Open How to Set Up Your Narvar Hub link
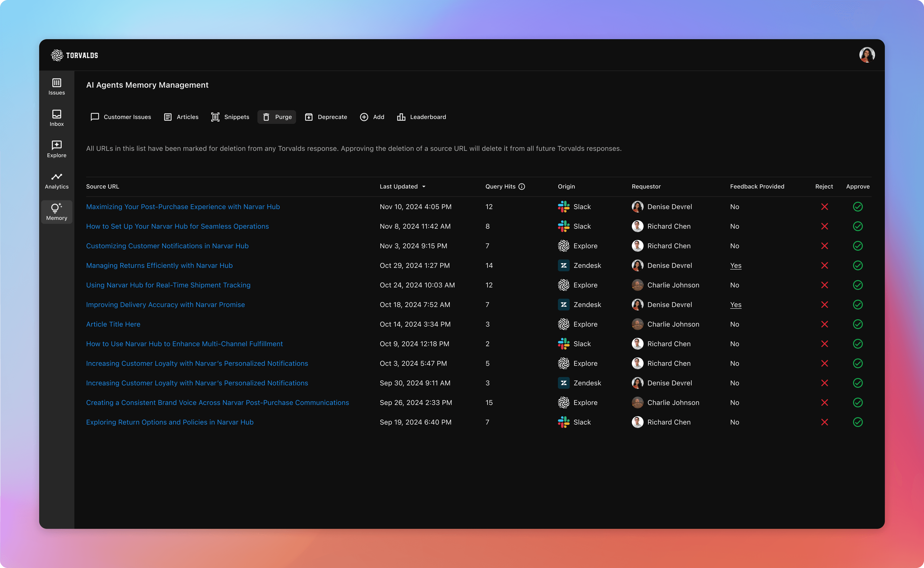Image resolution: width=924 pixels, height=568 pixels. click(178, 226)
